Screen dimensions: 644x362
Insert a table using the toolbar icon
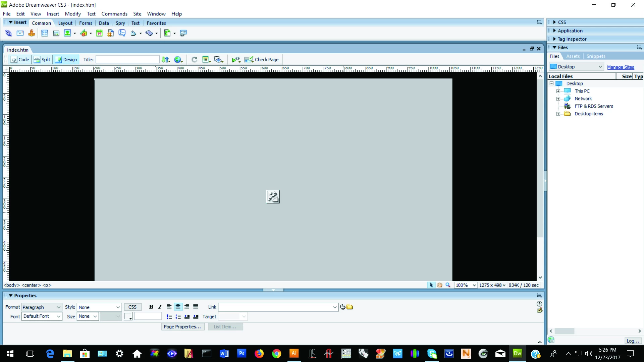(45, 33)
